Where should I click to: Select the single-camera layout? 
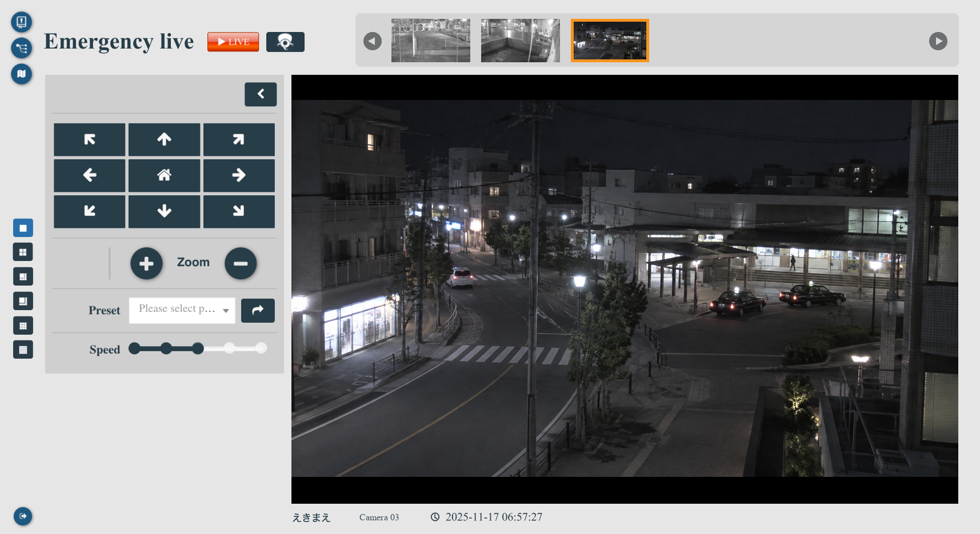(x=23, y=228)
